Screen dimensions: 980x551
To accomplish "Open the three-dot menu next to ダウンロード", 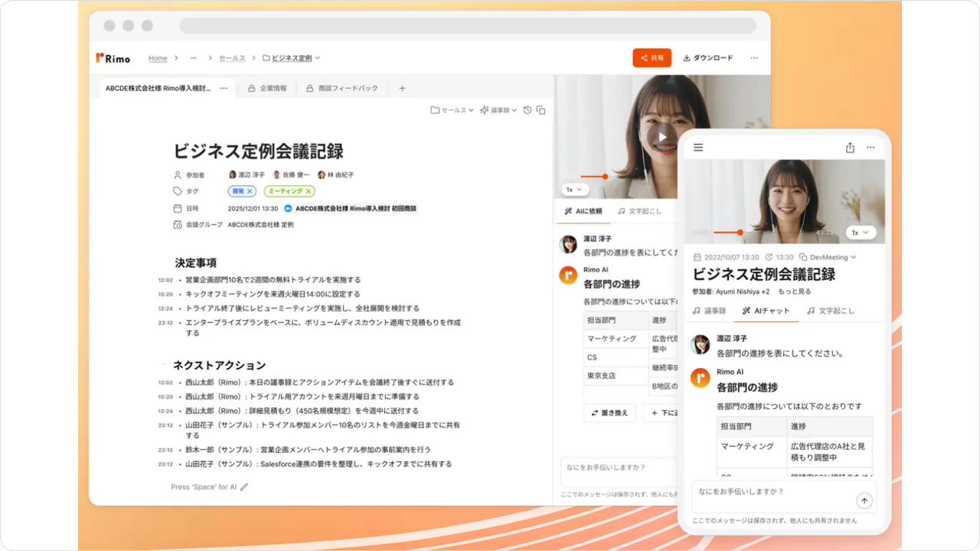I will (754, 58).
